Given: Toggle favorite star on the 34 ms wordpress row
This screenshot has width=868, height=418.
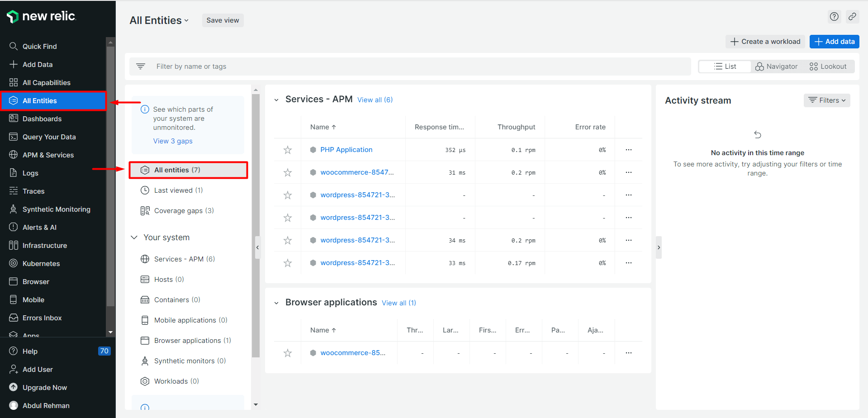Looking at the screenshot, I should pos(288,240).
